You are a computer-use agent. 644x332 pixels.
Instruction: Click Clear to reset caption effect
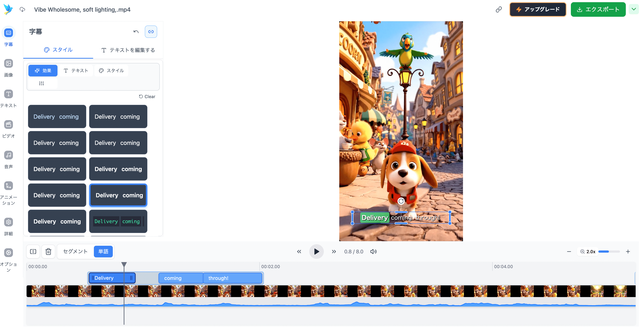[147, 97]
